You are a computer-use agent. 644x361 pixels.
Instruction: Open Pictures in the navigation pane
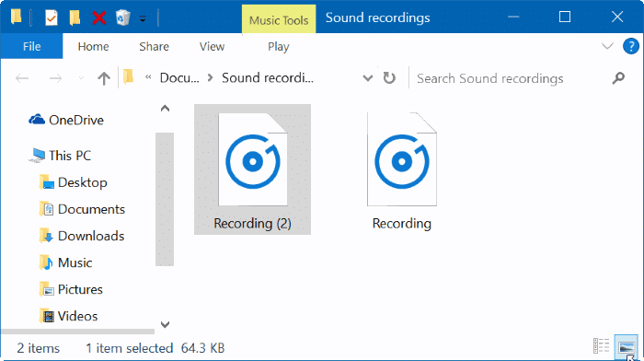pyautogui.click(x=71, y=289)
